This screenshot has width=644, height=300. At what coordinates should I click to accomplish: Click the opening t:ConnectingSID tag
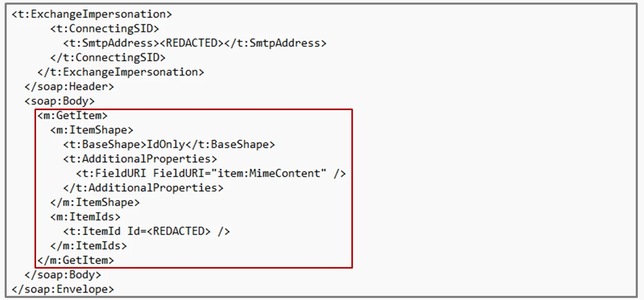(x=105, y=28)
